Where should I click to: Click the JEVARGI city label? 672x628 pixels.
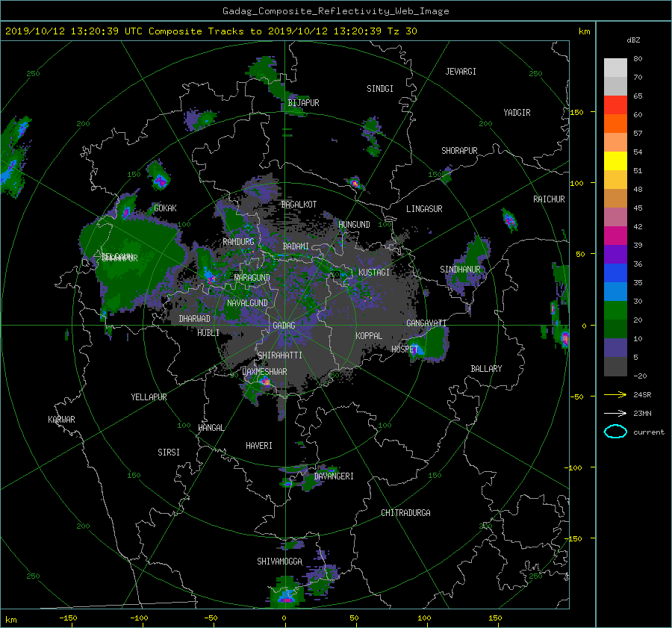coord(461,72)
